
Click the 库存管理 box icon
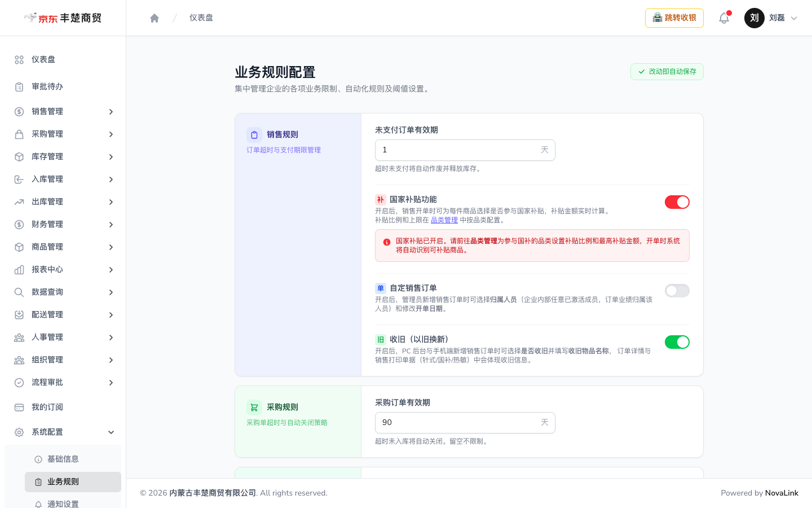click(19, 157)
